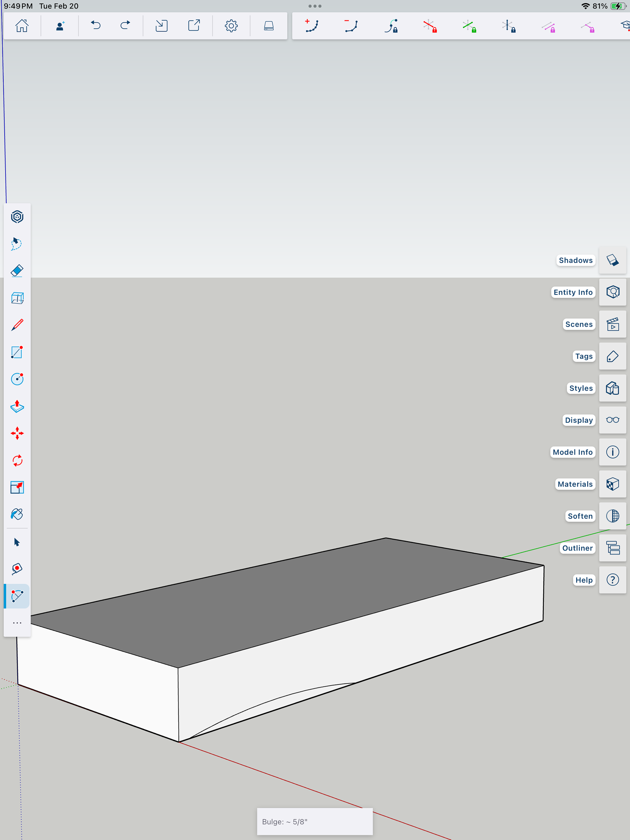630x840 pixels.
Task: Select the Orbit camera tool
Action: click(17, 217)
